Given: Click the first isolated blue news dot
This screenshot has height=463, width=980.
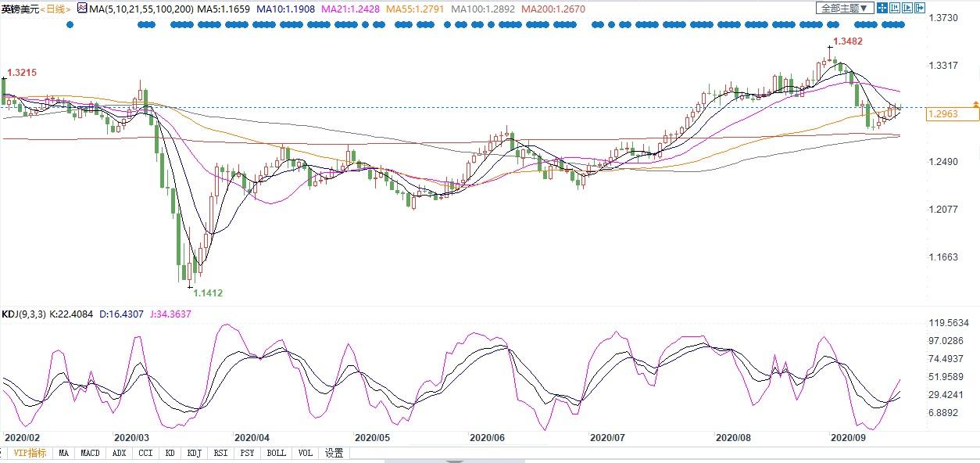Looking at the screenshot, I should coord(71,25).
